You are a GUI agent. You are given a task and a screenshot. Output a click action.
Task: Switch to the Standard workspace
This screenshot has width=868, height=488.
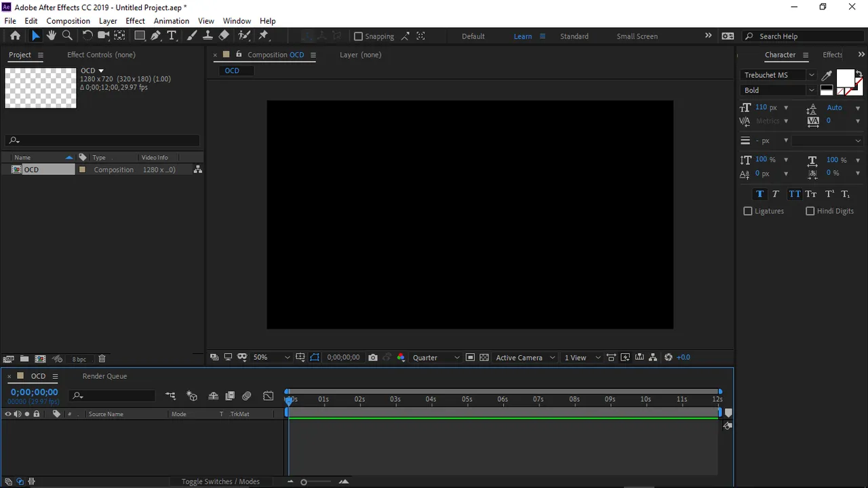pyautogui.click(x=574, y=37)
